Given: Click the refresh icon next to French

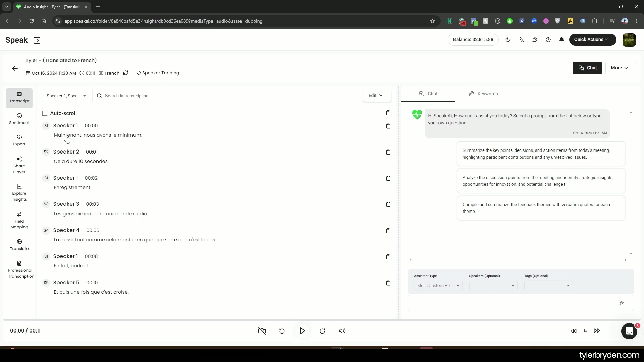Looking at the screenshot, I should click(126, 73).
